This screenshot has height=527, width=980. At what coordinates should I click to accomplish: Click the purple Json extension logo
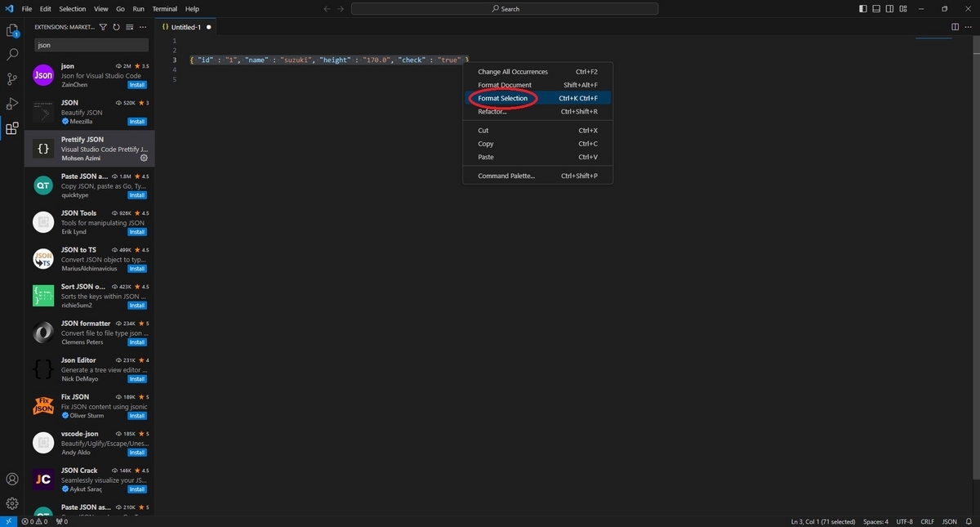[x=43, y=75]
